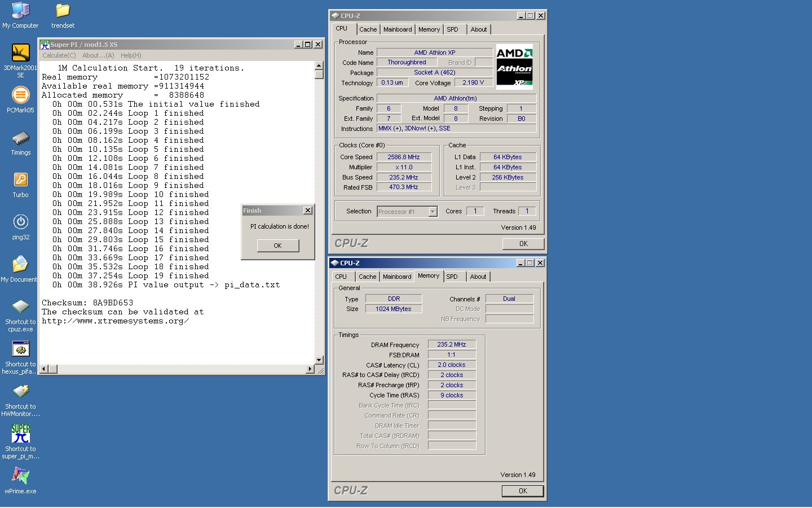Click the AMD Athlon XP logo
This screenshot has width=812, height=508.
514,67
